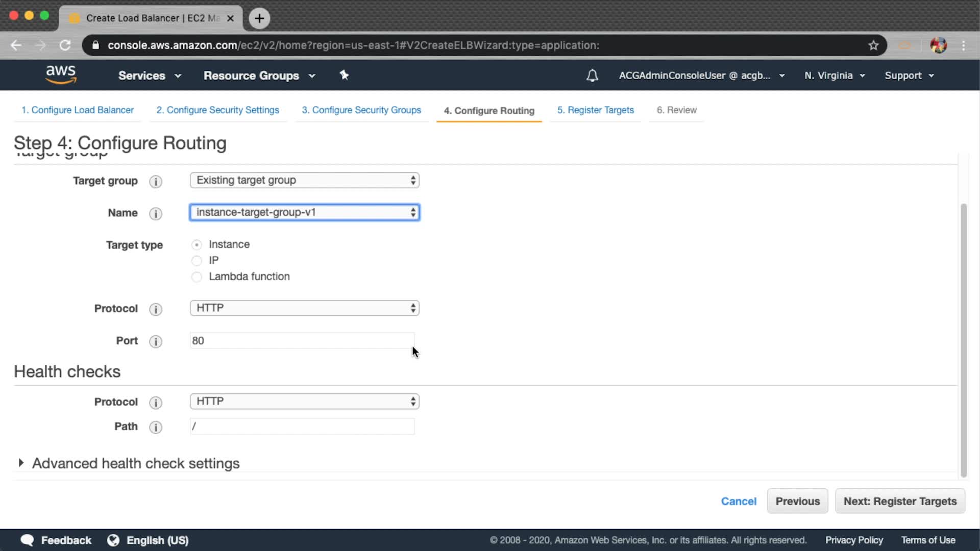Reload the page with refresh icon
980x551 pixels.
coord(65,45)
